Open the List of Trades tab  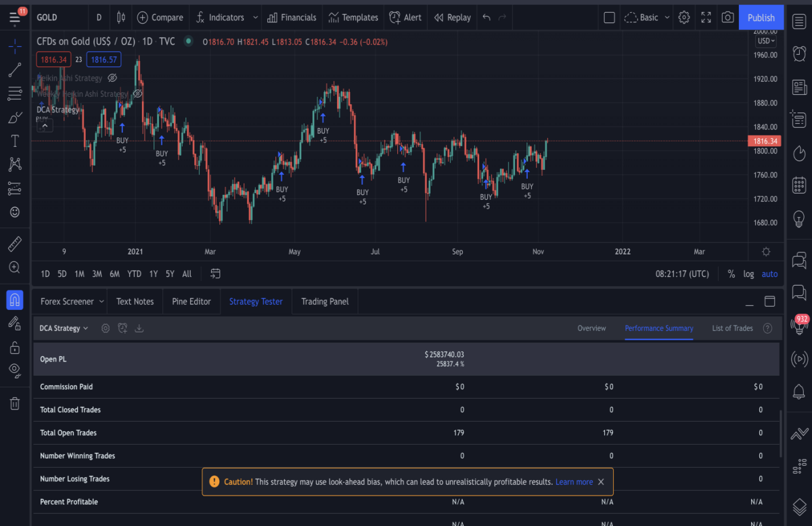pyautogui.click(x=732, y=328)
